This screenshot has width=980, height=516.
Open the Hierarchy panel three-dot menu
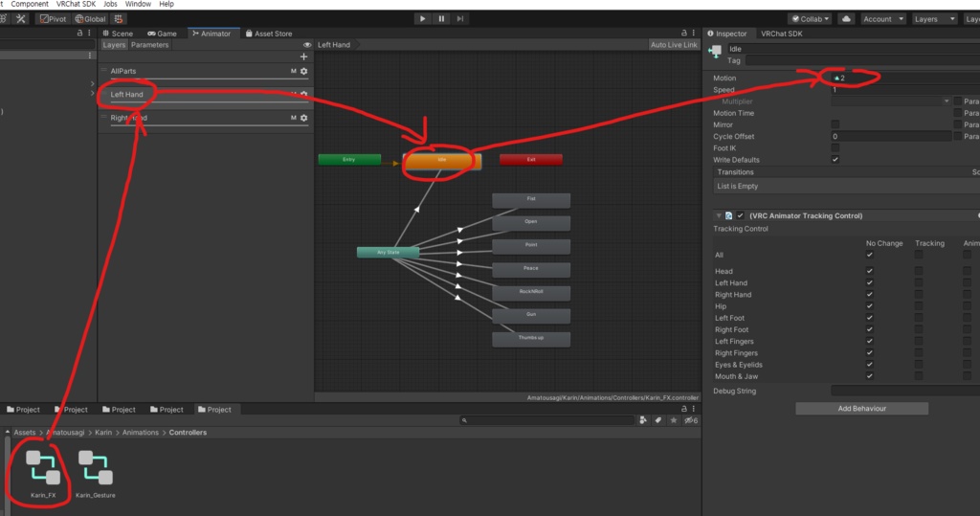tap(89, 34)
